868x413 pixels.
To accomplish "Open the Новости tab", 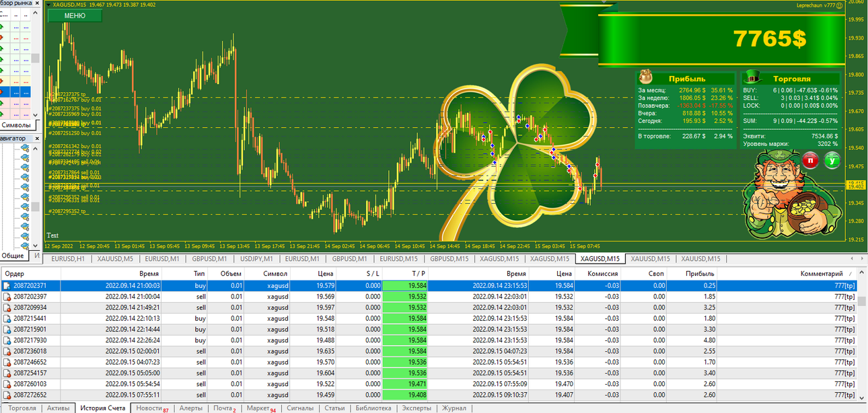I will pyautogui.click(x=151, y=408).
